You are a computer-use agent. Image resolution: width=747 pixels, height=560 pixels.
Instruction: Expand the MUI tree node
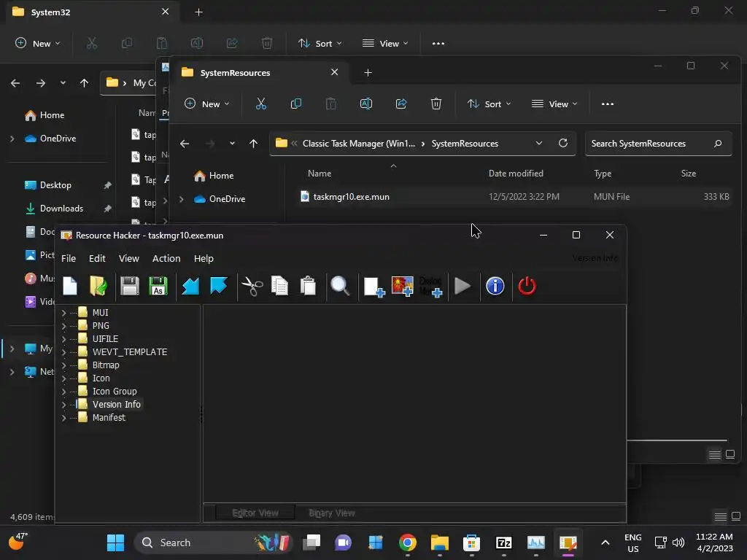click(64, 313)
